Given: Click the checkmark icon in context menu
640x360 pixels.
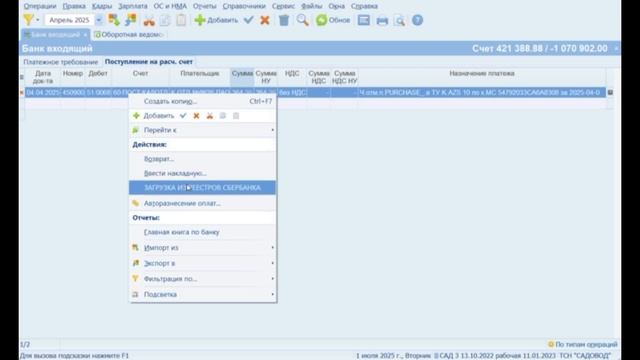Looking at the screenshot, I should (183, 116).
